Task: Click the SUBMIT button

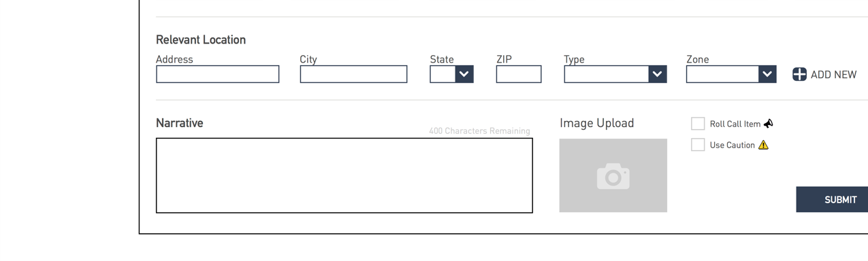Action: click(832, 200)
